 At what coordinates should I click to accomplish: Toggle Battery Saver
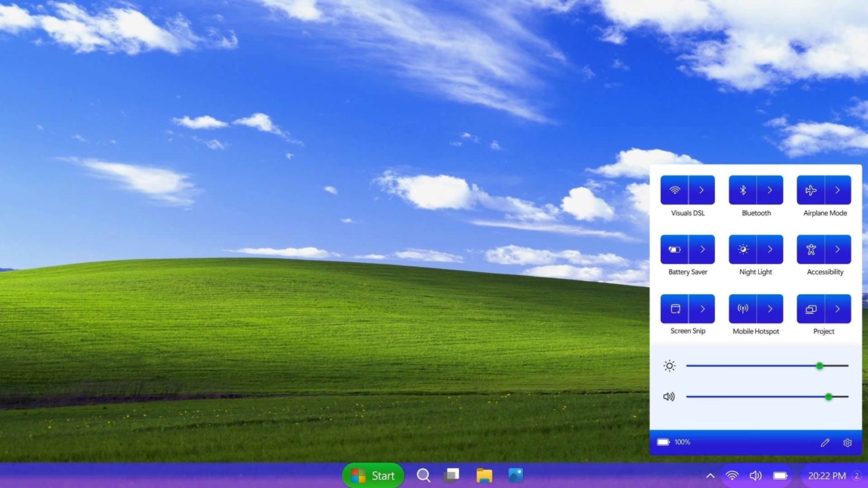click(674, 249)
